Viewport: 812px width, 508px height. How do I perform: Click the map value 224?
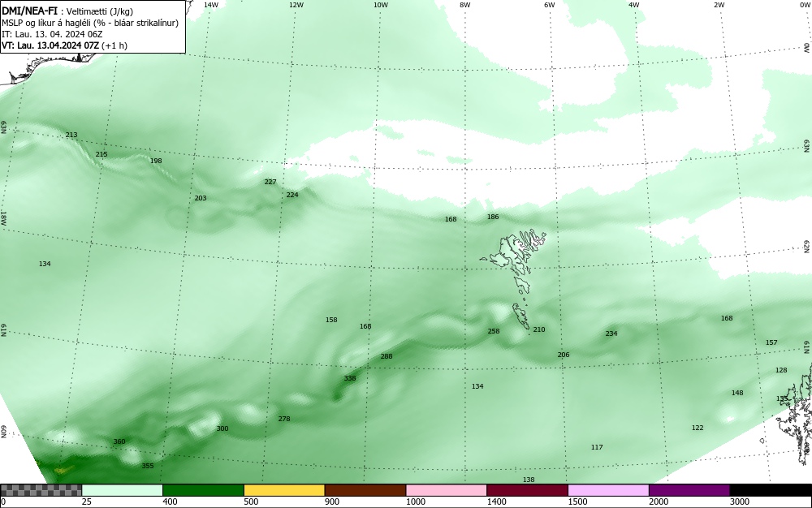coord(292,195)
